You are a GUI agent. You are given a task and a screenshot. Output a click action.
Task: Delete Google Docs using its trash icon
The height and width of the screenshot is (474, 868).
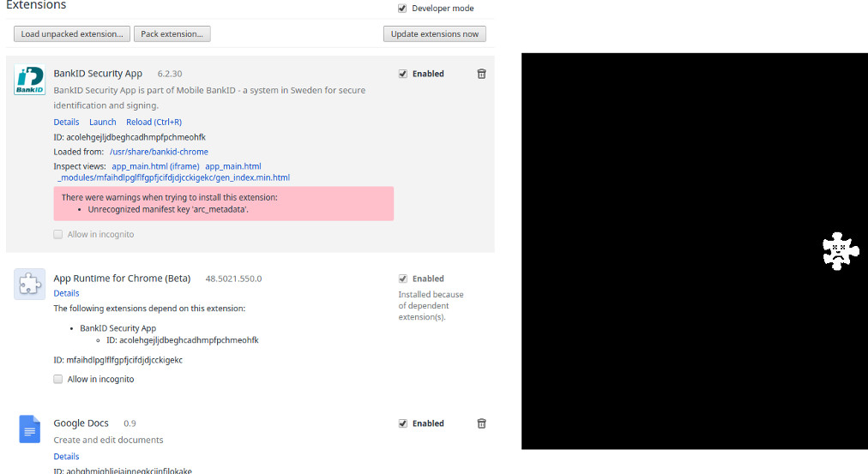click(482, 423)
